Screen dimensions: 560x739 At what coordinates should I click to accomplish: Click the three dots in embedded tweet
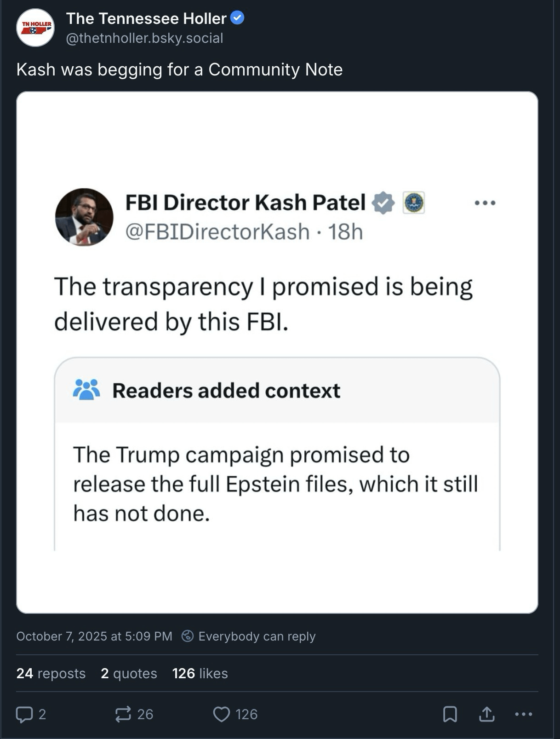click(x=485, y=202)
